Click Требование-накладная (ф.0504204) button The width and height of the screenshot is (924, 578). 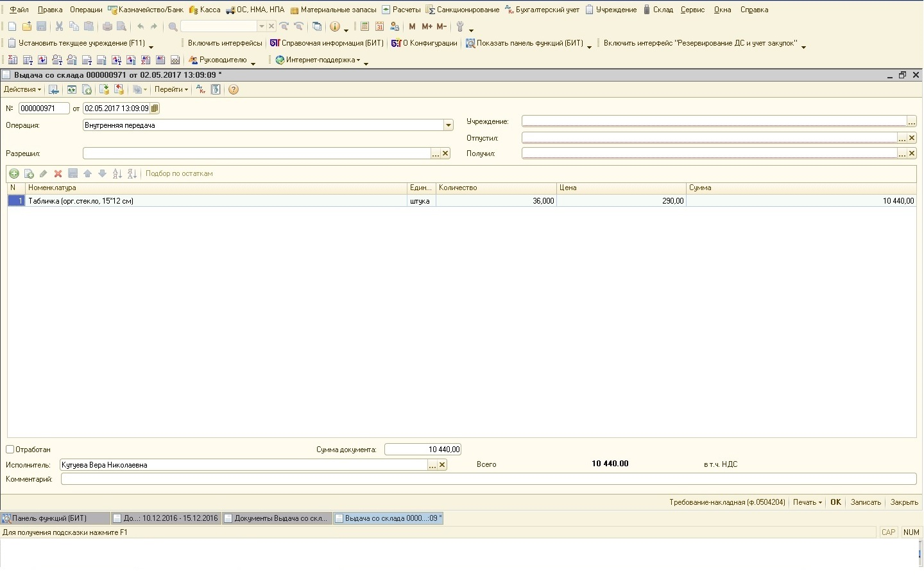[727, 502]
